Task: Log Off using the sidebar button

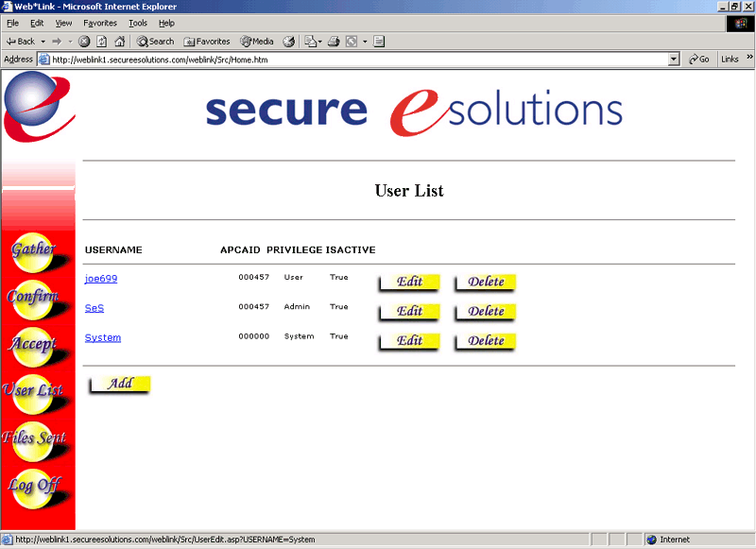Action: coord(34,489)
